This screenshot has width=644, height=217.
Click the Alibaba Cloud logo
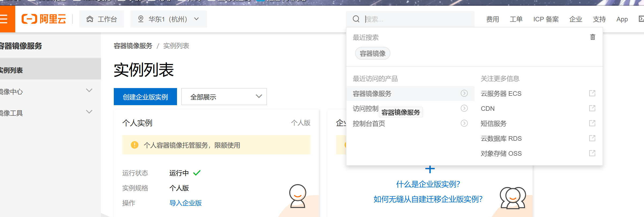click(x=44, y=19)
